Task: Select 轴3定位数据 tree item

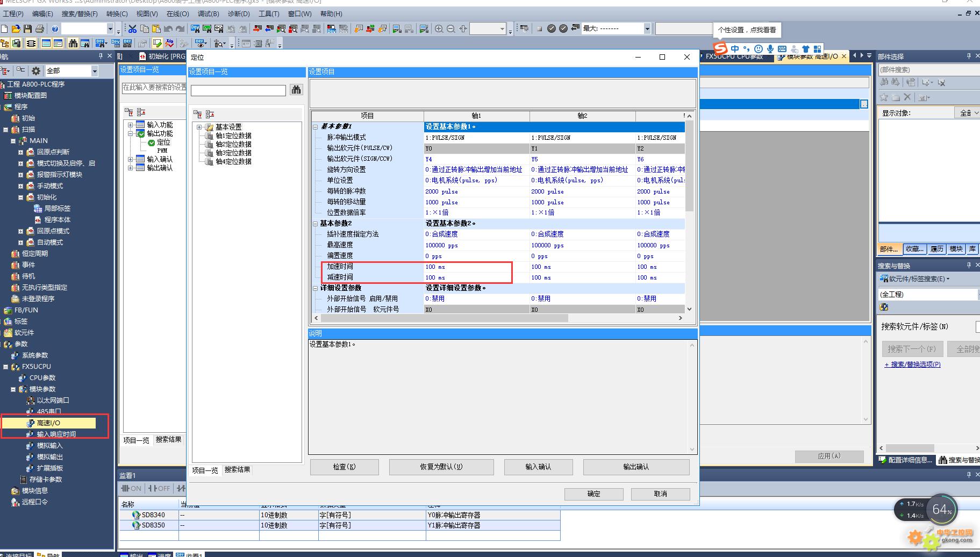Action: point(233,153)
